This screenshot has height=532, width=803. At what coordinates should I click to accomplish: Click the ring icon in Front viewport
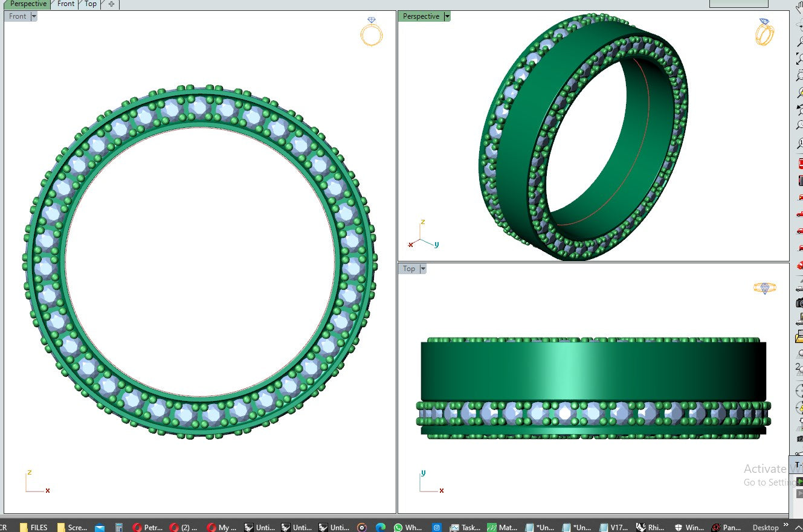(x=372, y=32)
